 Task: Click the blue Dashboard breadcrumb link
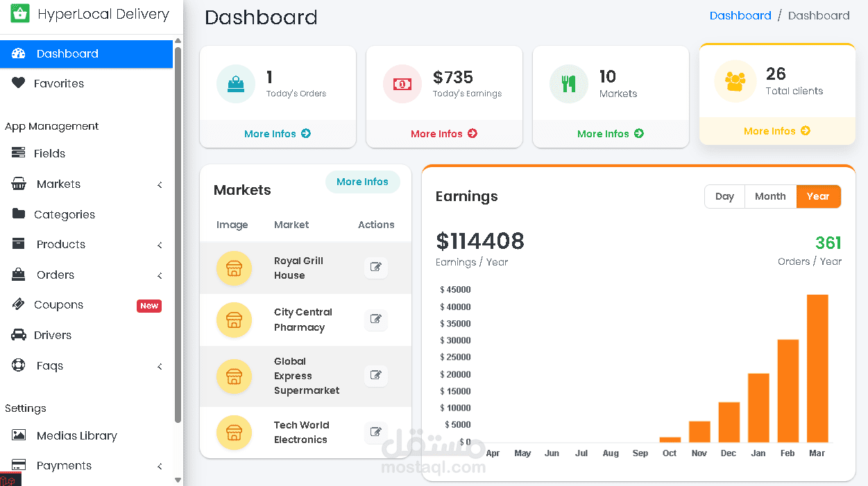pyautogui.click(x=740, y=15)
